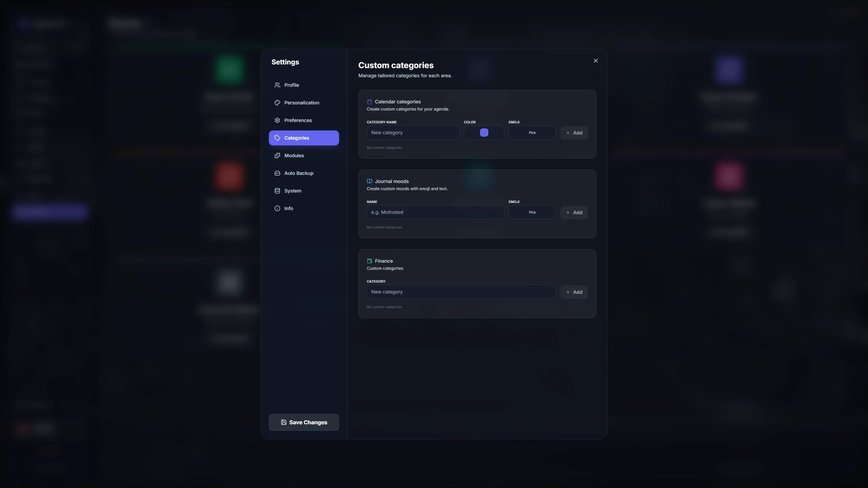Click the Auto Backup drive icon

[277, 173]
